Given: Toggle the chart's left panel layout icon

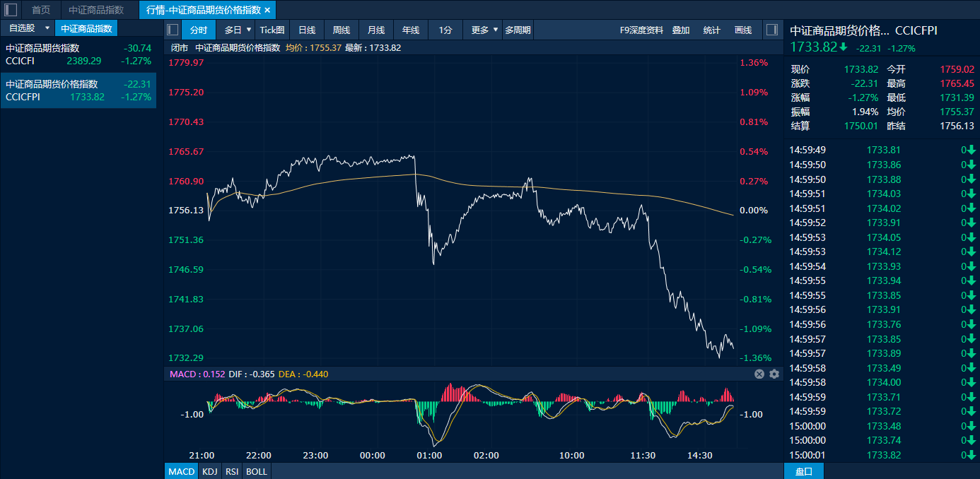Looking at the screenshot, I should click(173, 30).
